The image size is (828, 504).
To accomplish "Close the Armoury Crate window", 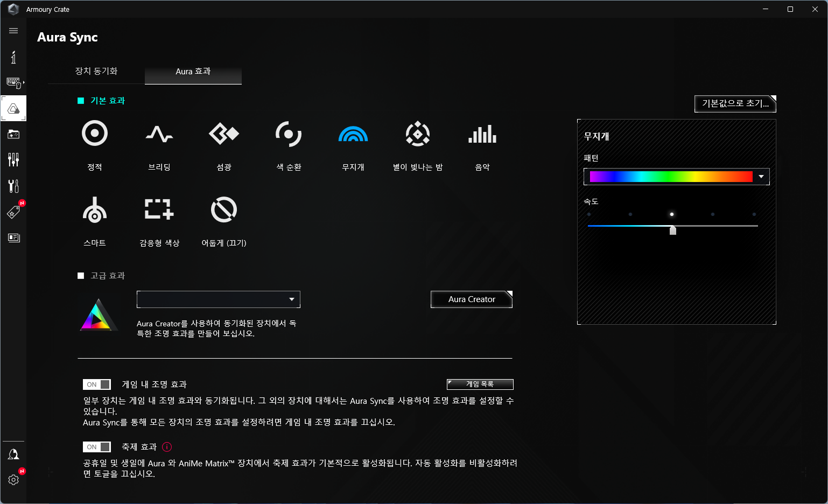I will click(x=815, y=9).
